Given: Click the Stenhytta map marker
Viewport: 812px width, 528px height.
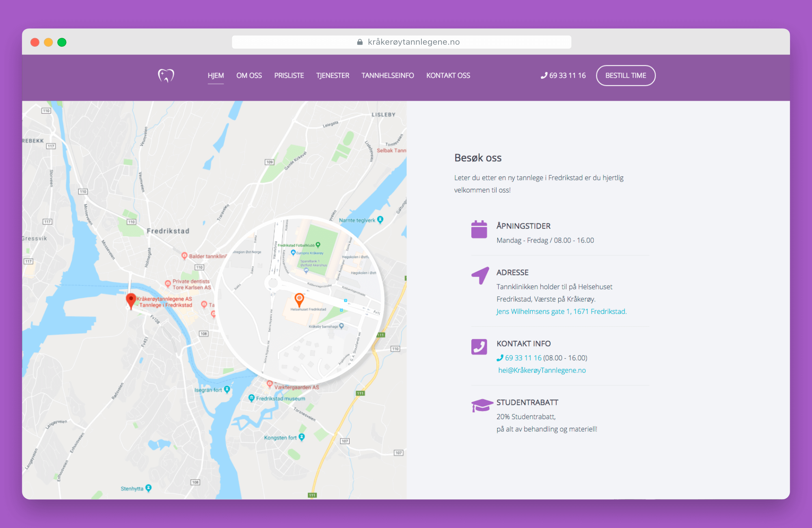Looking at the screenshot, I should tap(148, 488).
